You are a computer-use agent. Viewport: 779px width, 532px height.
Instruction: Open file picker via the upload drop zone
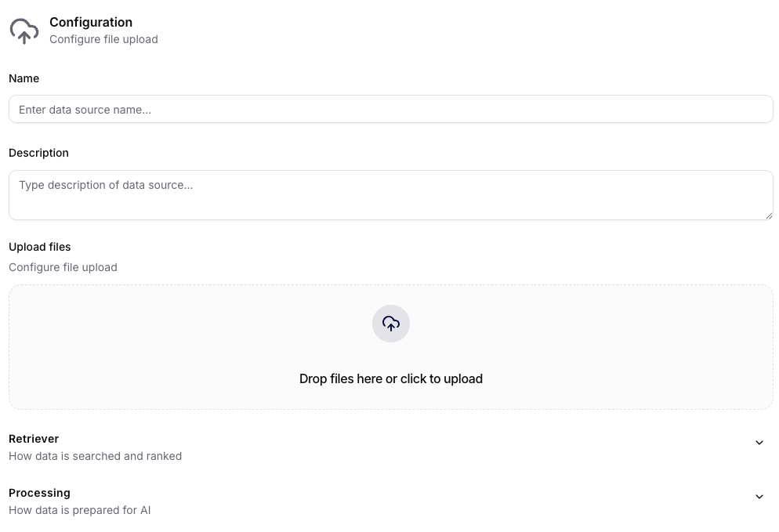391,347
